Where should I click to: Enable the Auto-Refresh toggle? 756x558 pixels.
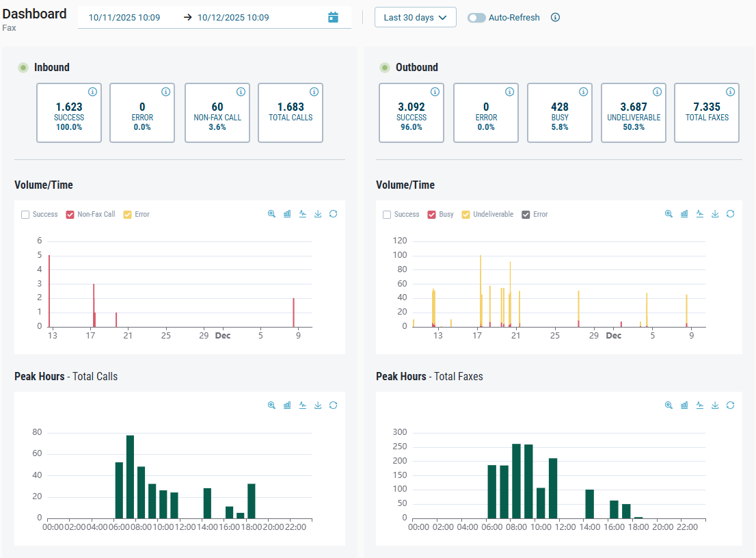476,18
